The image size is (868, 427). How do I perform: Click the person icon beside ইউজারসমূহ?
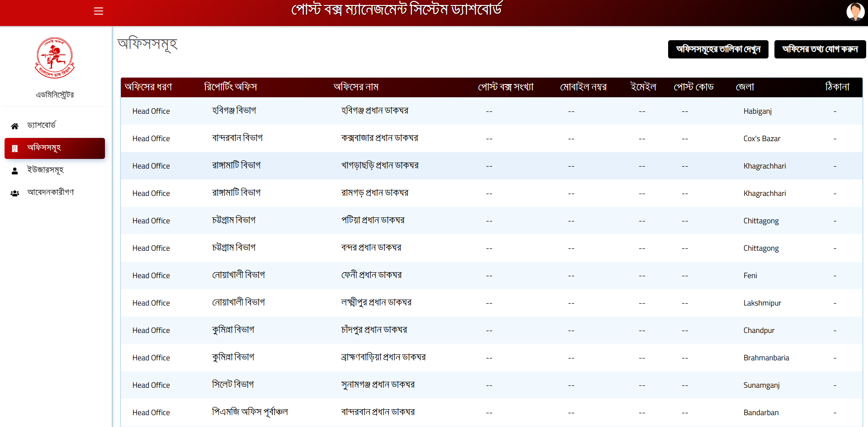tap(15, 171)
